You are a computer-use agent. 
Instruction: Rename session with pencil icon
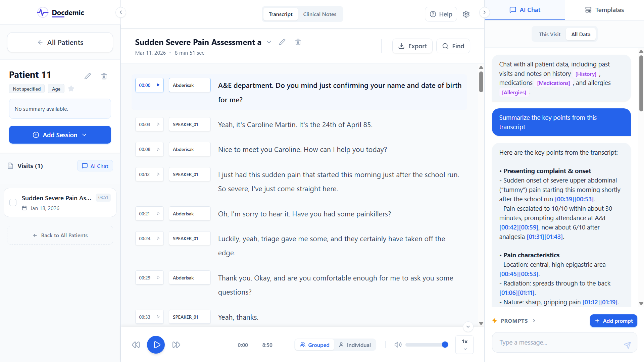(282, 42)
